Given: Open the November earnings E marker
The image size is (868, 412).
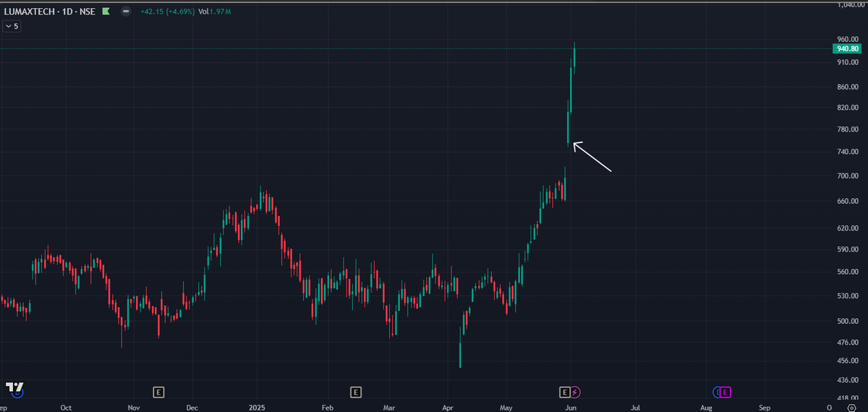Looking at the screenshot, I should (x=158, y=392).
